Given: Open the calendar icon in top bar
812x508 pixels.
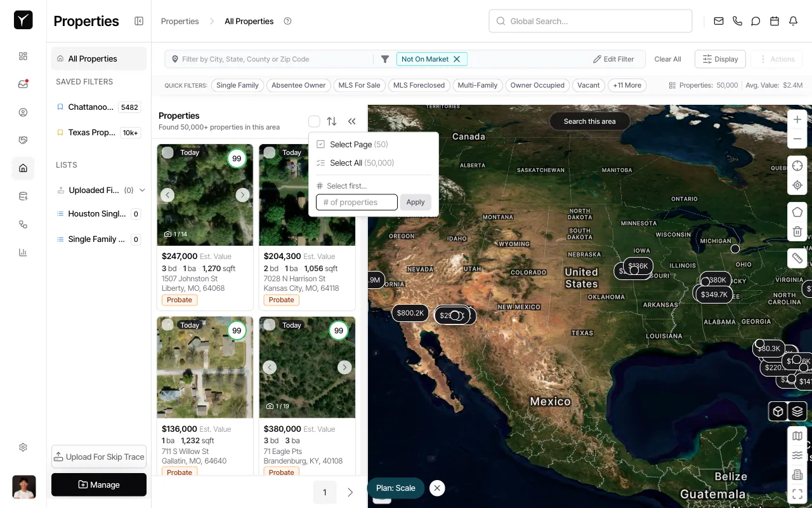Looking at the screenshot, I should tap(775, 21).
